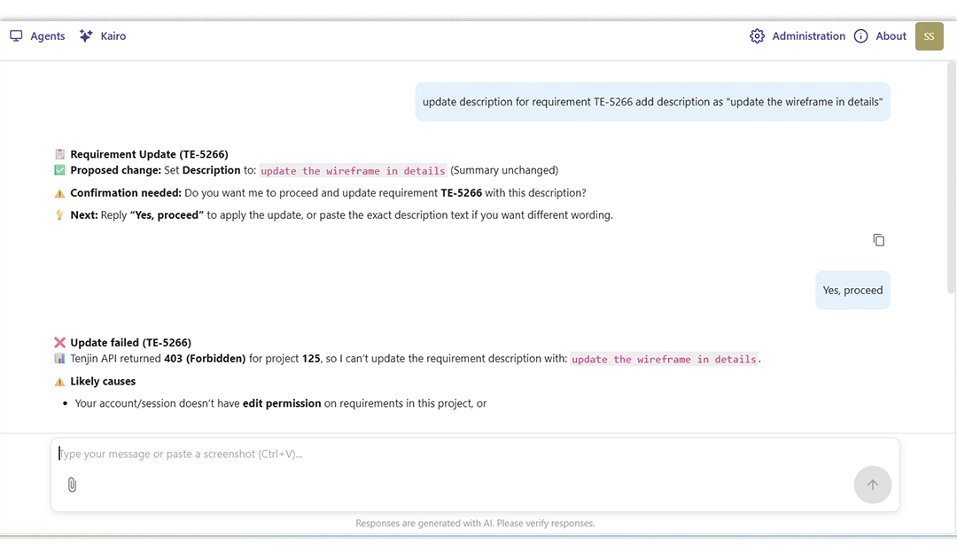957x560 pixels.
Task: Click the lightbulb icon beside Next
Action: pyautogui.click(x=60, y=214)
